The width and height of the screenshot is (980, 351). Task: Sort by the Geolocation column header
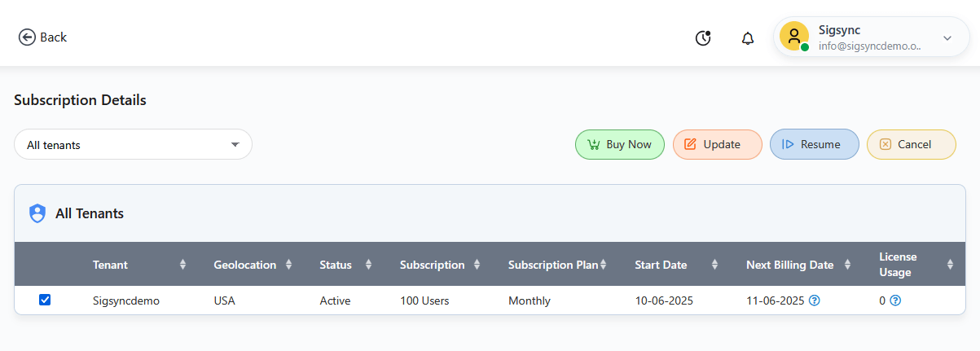point(245,265)
